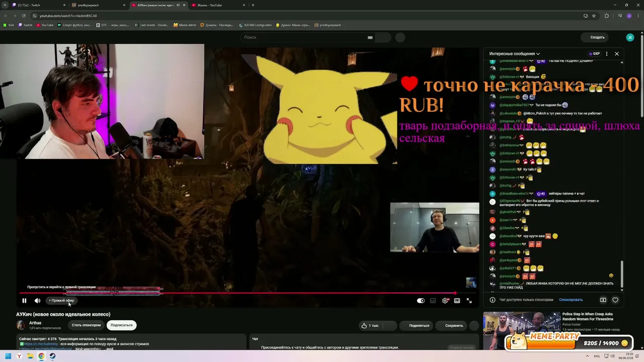Pause the video playback

pyautogui.click(x=24, y=301)
